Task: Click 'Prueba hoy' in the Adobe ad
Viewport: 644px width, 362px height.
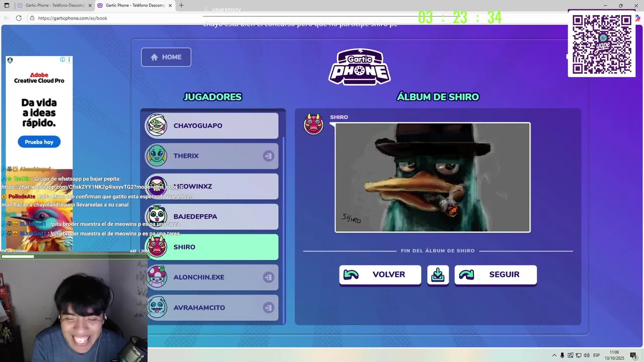Action: 39,142
